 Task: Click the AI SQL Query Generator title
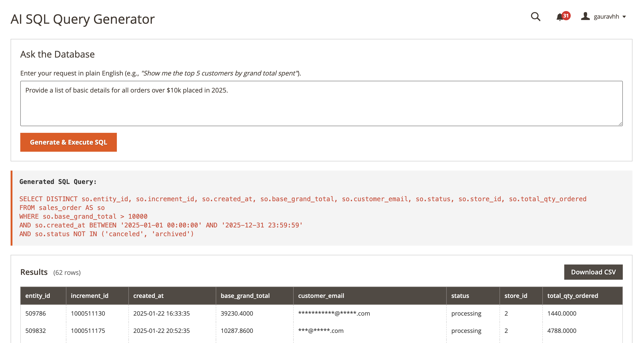click(x=83, y=19)
